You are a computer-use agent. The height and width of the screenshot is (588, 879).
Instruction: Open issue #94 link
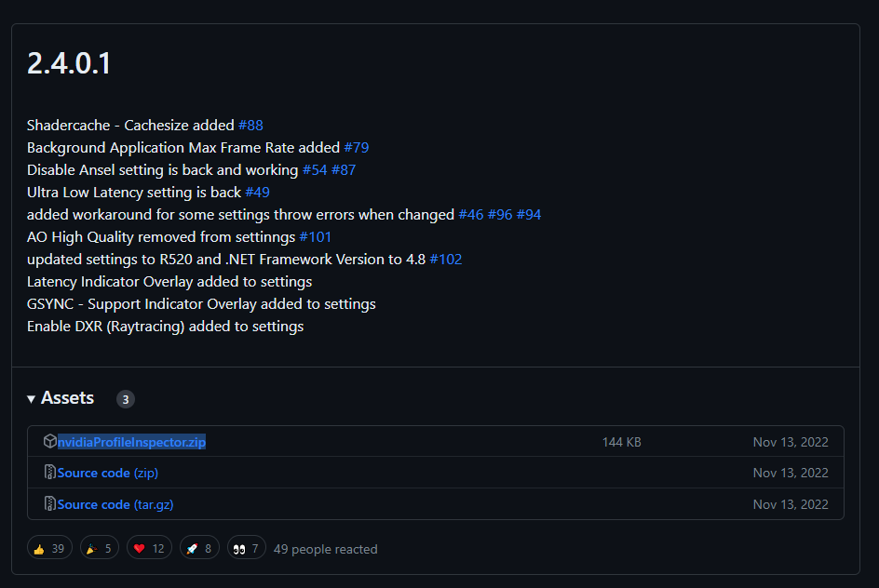529,215
